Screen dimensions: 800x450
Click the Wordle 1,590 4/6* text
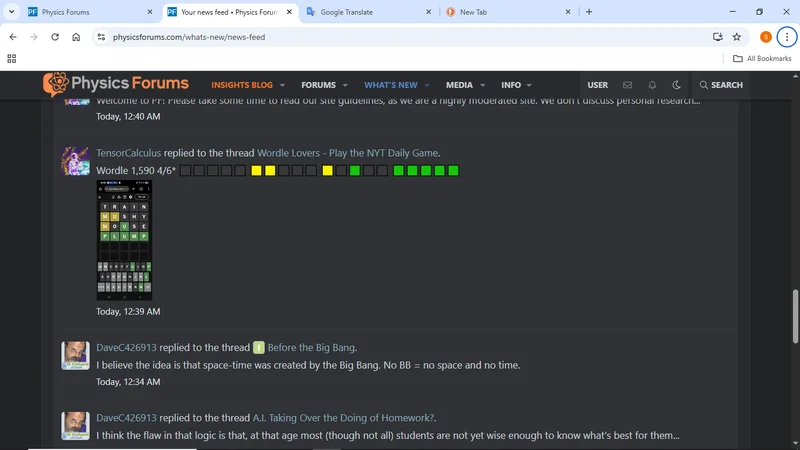136,170
